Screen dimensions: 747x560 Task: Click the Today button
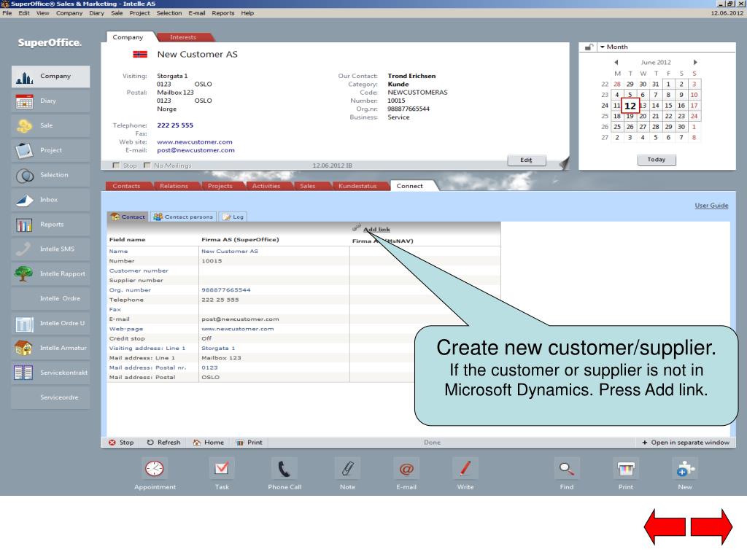click(657, 160)
